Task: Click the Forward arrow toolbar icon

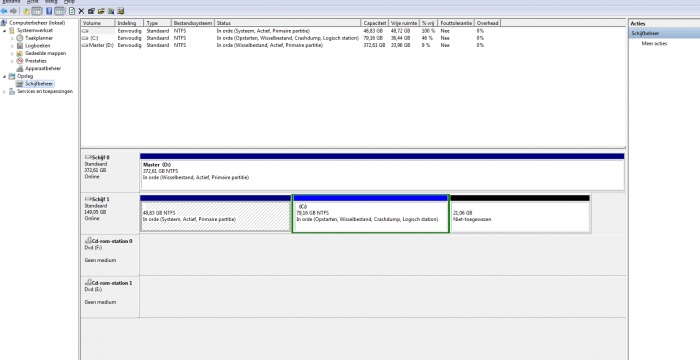Action: point(13,11)
